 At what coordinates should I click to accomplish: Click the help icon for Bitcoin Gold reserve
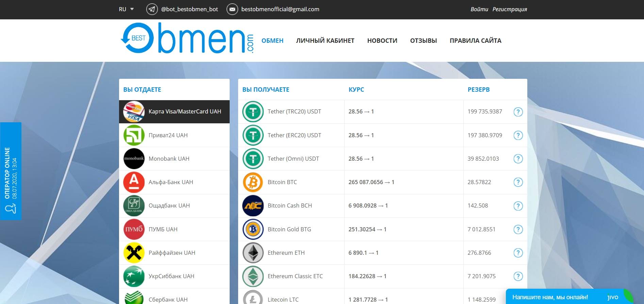(x=518, y=229)
